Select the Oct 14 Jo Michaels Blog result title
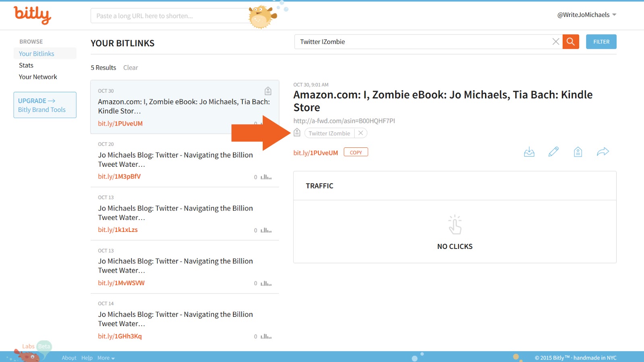The height and width of the screenshot is (362, 644). click(175, 319)
